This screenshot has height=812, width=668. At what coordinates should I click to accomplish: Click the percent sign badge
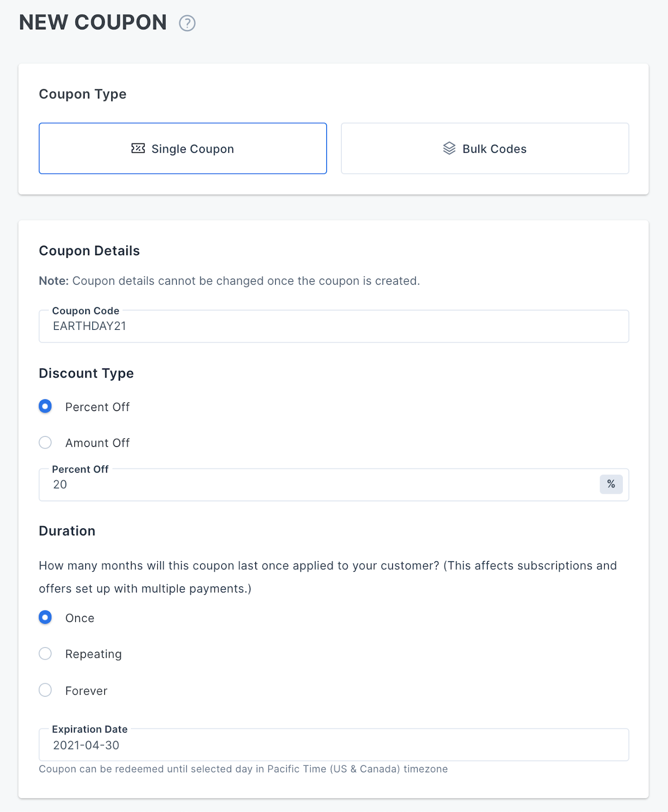[611, 484]
